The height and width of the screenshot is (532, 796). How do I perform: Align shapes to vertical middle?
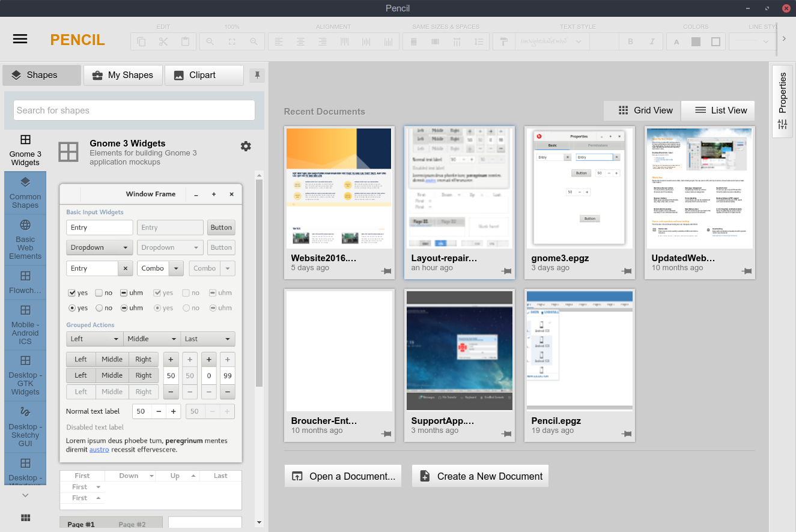366,41
